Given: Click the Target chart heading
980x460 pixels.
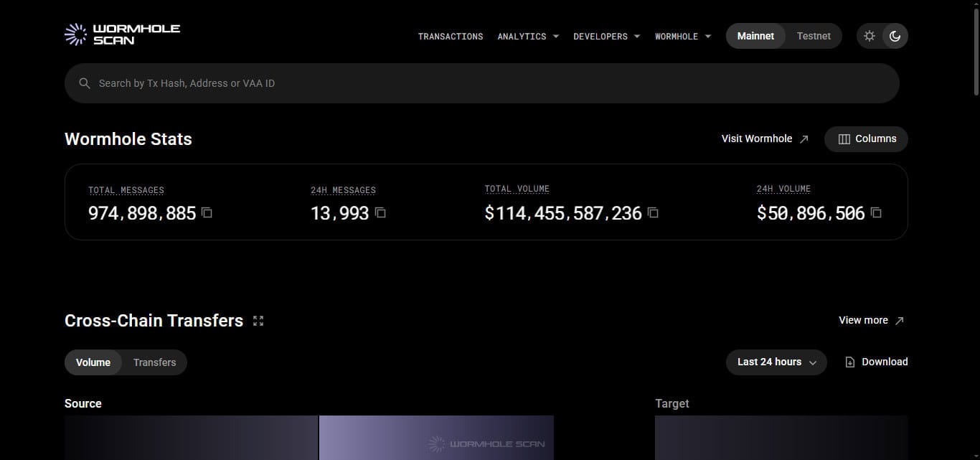Looking at the screenshot, I should coord(672,404).
